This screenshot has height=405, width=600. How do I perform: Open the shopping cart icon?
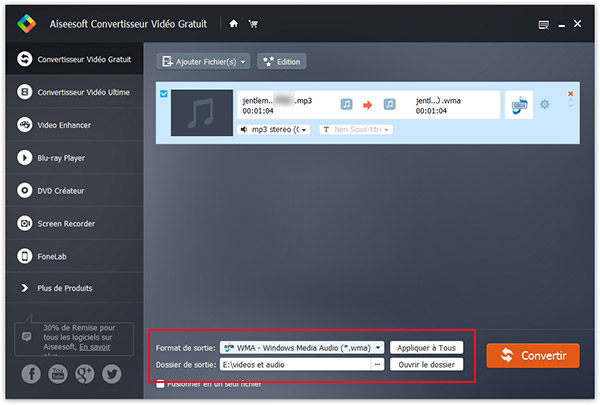(253, 24)
